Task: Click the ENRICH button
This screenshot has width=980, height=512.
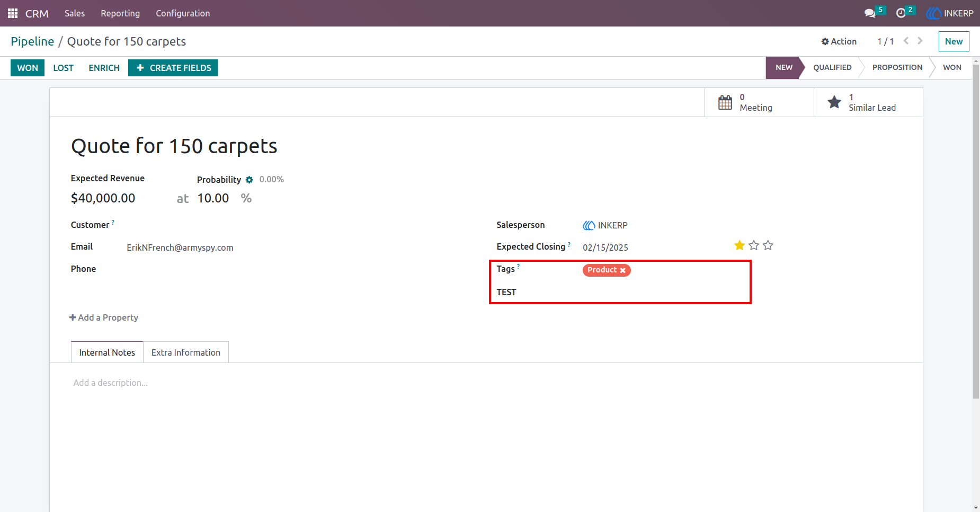Action: (x=104, y=68)
